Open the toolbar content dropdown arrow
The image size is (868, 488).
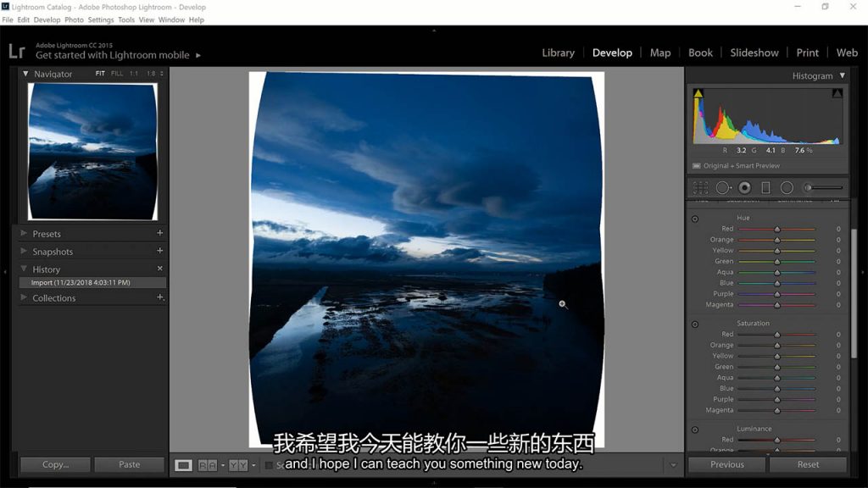tap(673, 465)
